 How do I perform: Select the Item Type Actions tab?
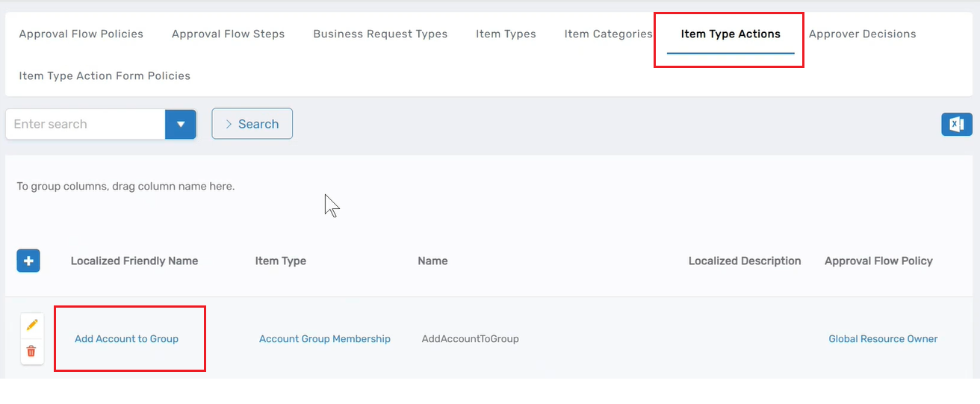pos(731,34)
